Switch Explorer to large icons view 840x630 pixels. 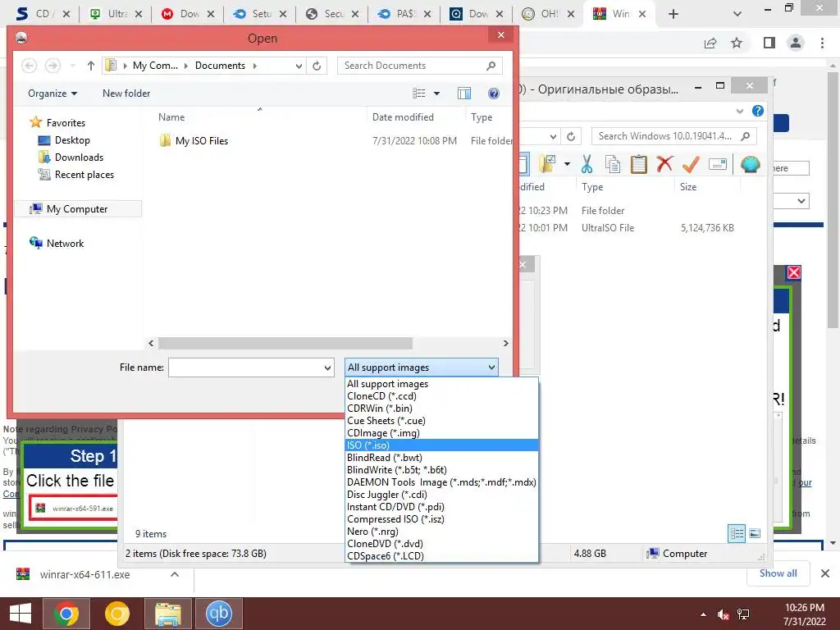pyautogui.click(x=755, y=533)
